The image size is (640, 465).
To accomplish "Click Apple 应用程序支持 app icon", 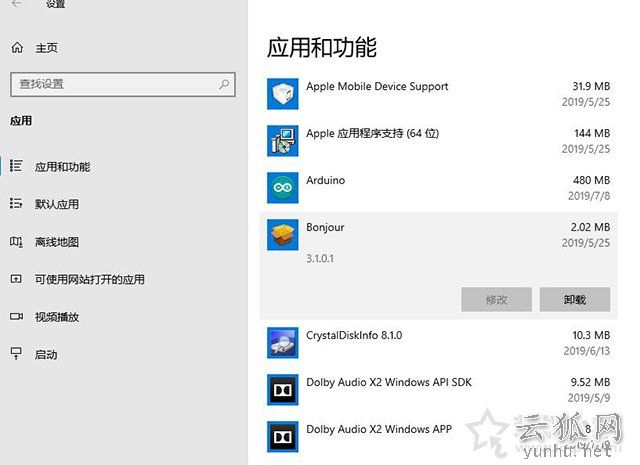I will [x=282, y=141].
